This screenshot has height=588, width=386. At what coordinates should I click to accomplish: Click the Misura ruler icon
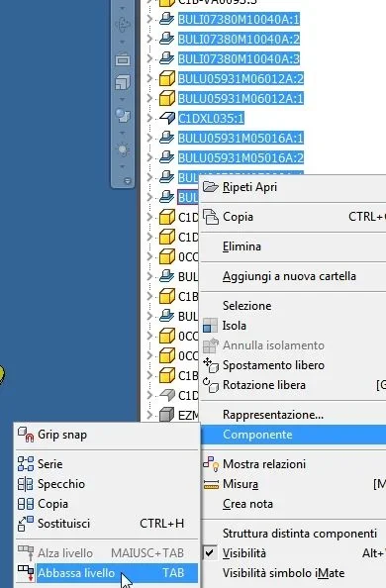tap(211, 484)
